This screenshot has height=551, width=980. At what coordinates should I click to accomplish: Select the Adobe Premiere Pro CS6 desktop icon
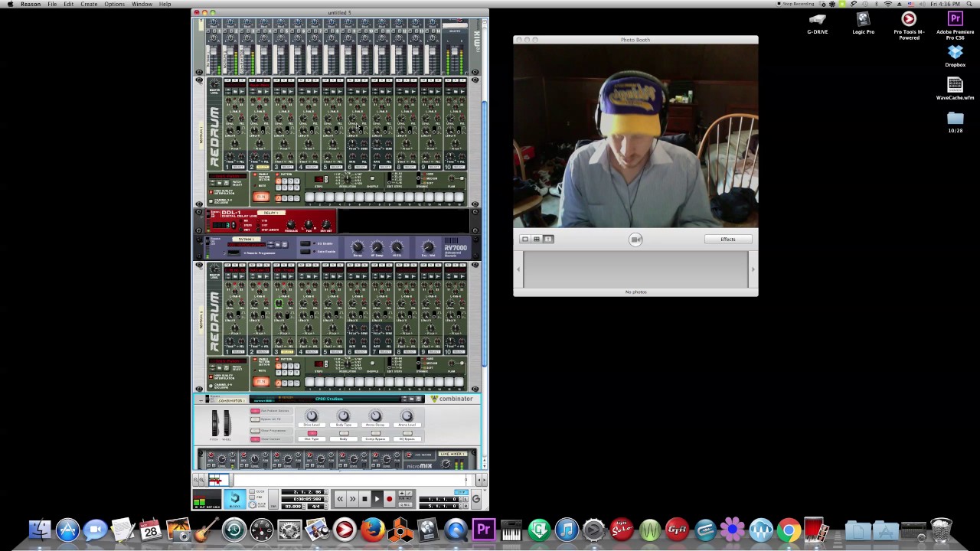(x=955, y=24)
